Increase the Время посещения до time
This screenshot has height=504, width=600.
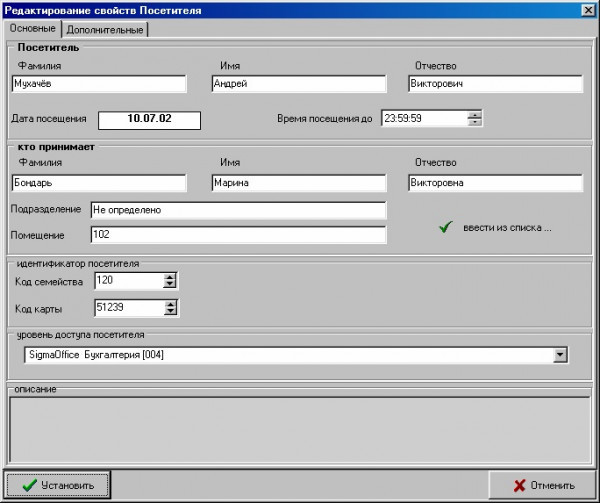coord(474,114)
